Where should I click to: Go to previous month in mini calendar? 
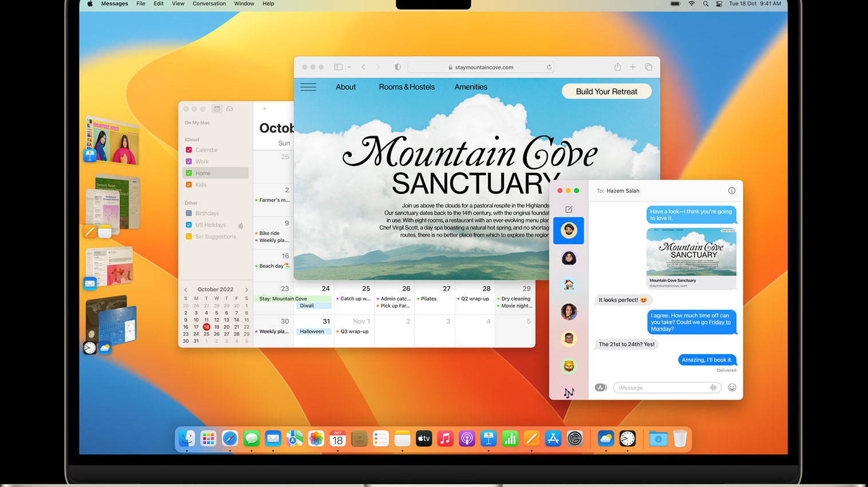click(186, 290)
